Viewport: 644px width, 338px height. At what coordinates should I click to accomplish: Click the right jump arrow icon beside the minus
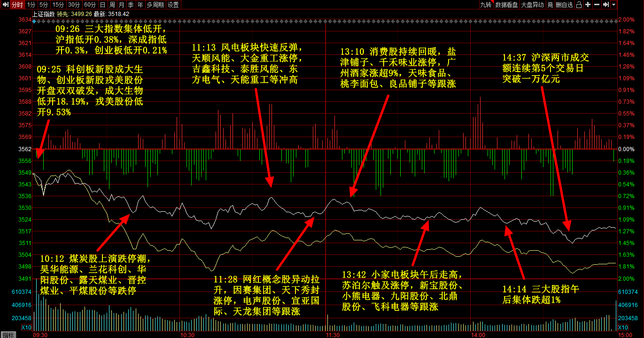[606, 5]
